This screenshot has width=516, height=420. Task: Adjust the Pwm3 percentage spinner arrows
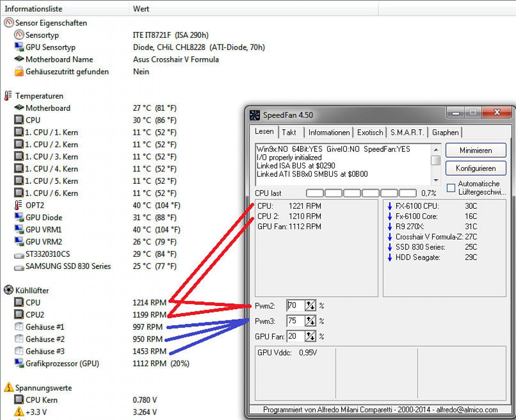click(x=311, y=321)
